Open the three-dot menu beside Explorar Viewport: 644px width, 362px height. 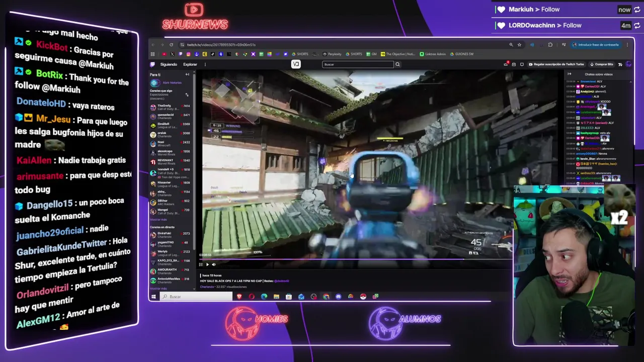[x=205, y=64]
